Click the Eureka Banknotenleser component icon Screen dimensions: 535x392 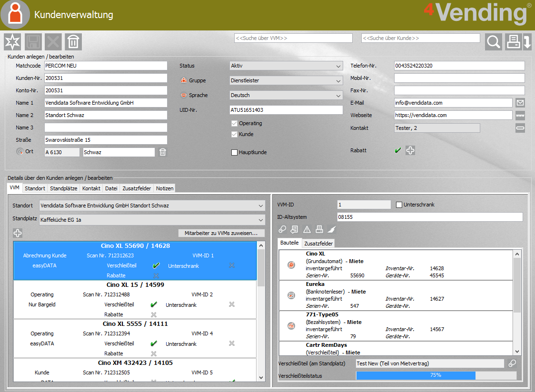[291, 295]
